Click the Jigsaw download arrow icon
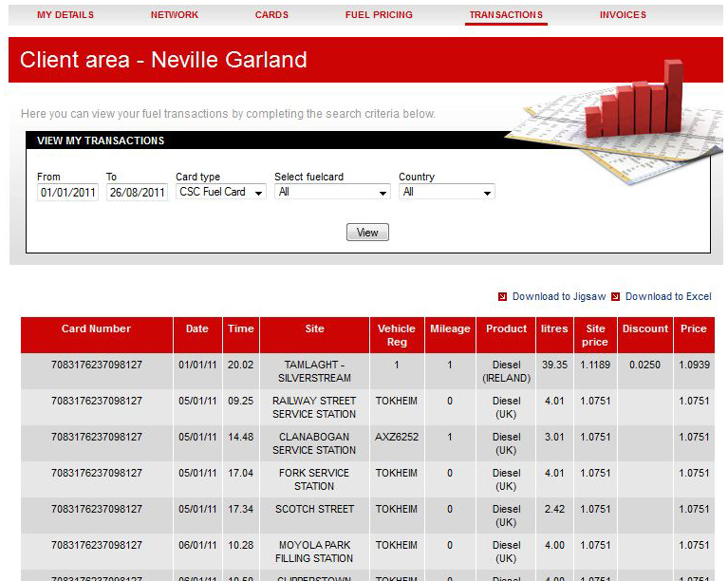The height and width of the screenshot is (581, 728). point(502,297)
